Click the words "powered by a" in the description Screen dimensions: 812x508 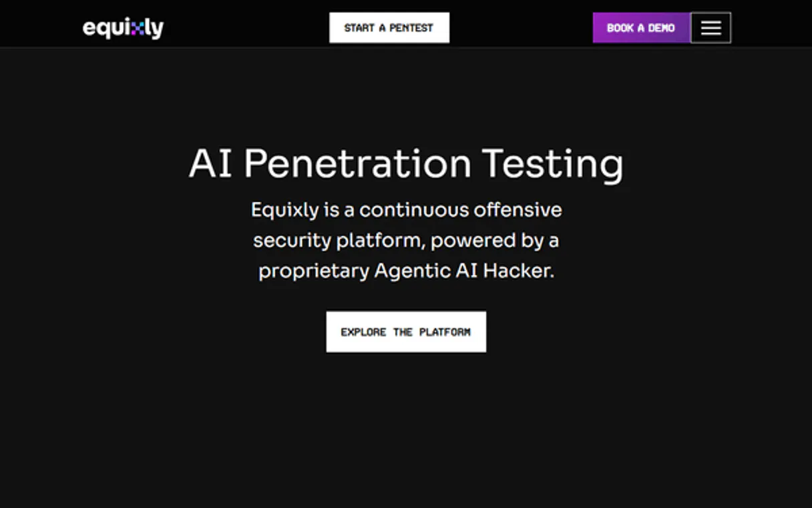(x=495, y=241)
